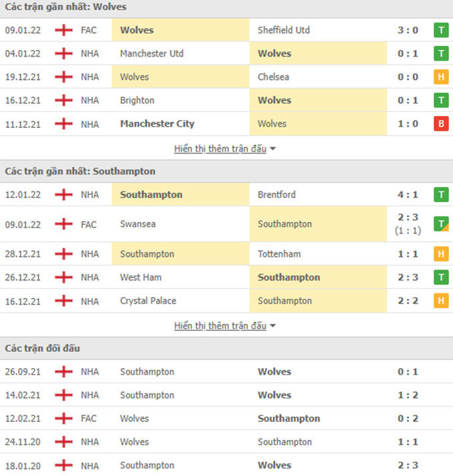This screenshot has width=453, height=476.
Task: Click flag icon in 26.09.21 head-to-head row
Action: (x=64, y=371)
